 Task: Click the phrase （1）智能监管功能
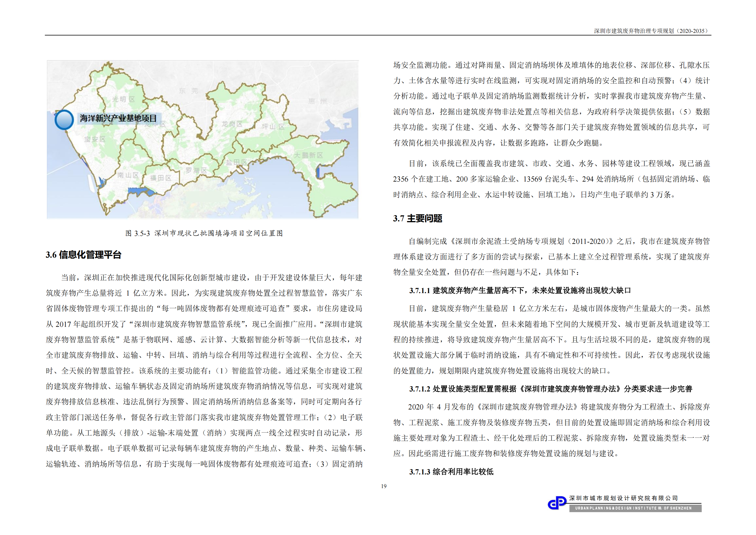click(246, 371)
